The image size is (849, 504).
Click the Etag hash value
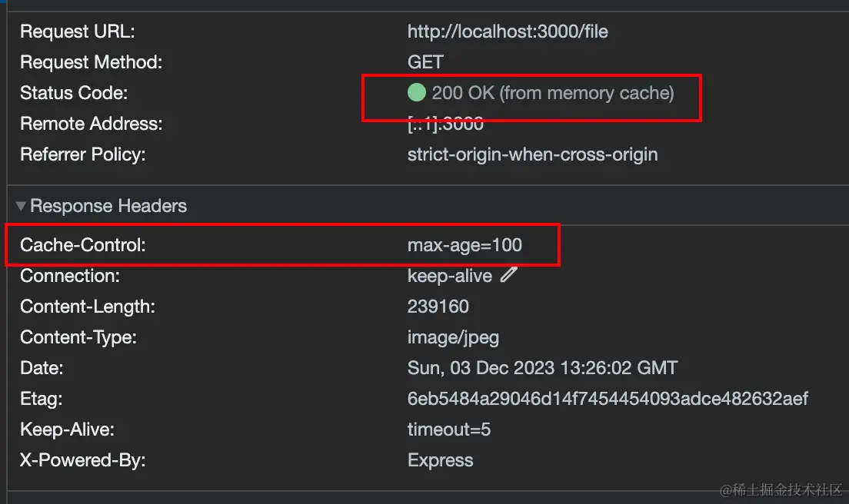pyautogui.click(x=608, y=399)
